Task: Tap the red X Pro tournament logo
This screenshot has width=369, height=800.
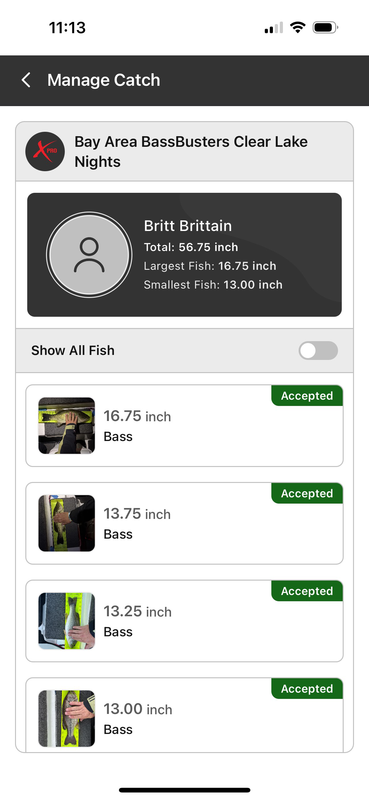Action: tap(45, 152)
